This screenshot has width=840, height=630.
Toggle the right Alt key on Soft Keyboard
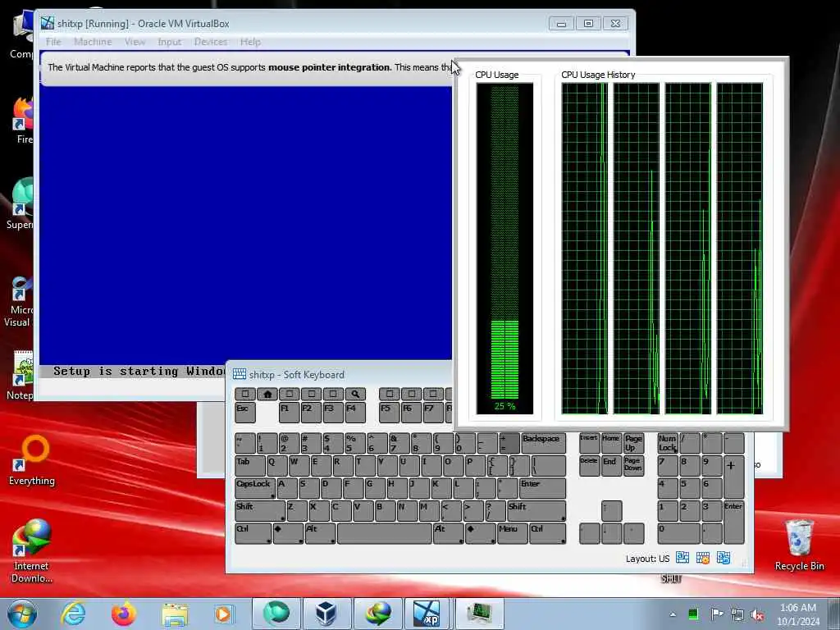click(449, 533)
